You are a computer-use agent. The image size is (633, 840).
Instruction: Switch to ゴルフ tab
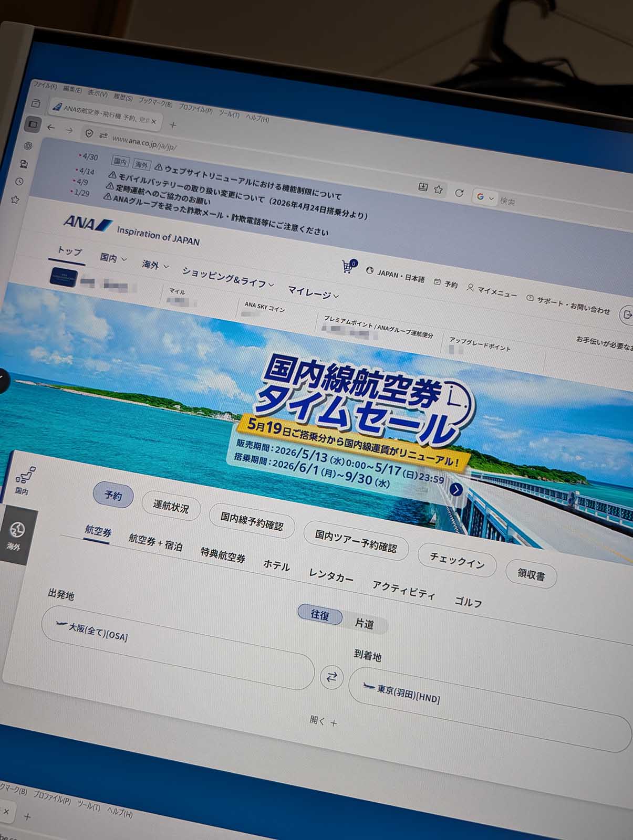468,602
